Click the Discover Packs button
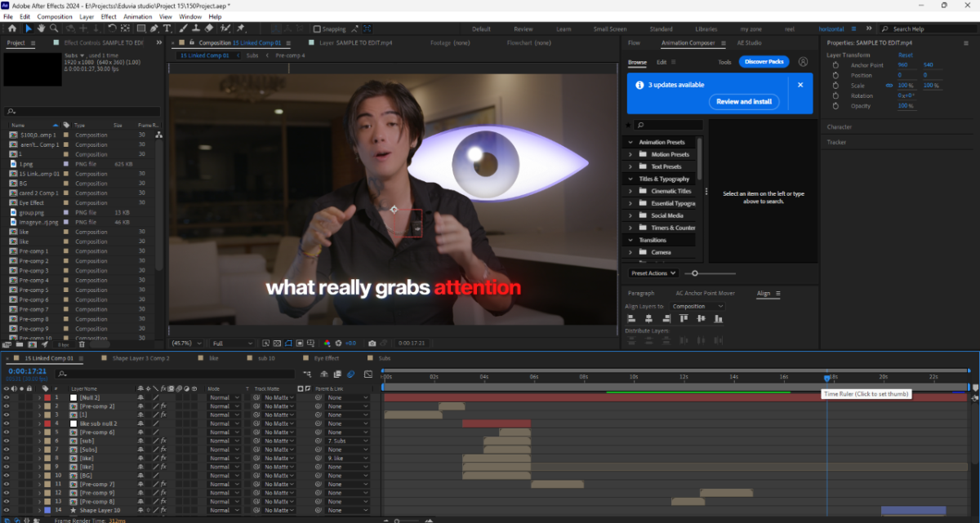980x523 pixels. click(x=764, y=62)
